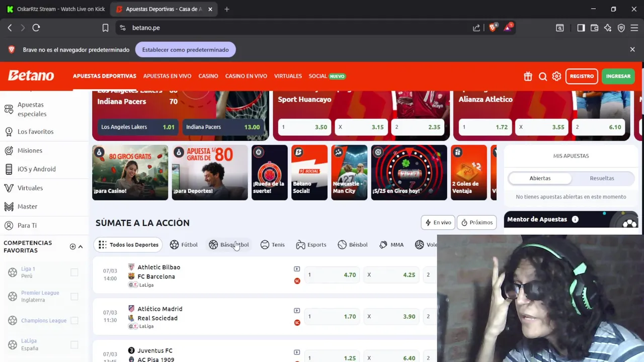Image resolution: width=644 pixels, height=362 pixels.
Task: Open the Rueda de la suerte promo
Action: pyautogui.click(x=270, y=172)
